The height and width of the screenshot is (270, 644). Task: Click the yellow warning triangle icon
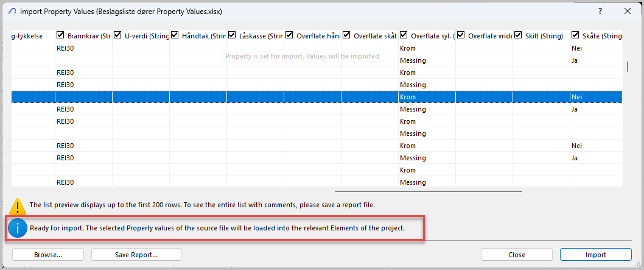point(18,205)
